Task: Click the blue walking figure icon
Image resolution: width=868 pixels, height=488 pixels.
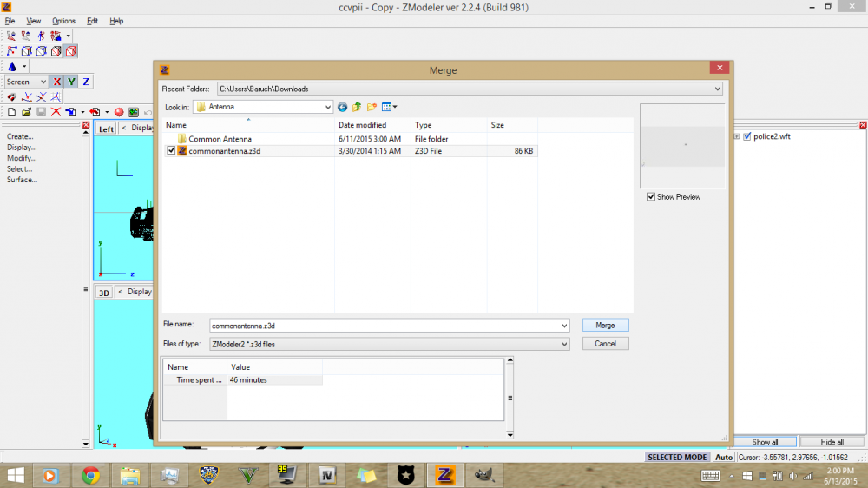Action: point(41,36)
